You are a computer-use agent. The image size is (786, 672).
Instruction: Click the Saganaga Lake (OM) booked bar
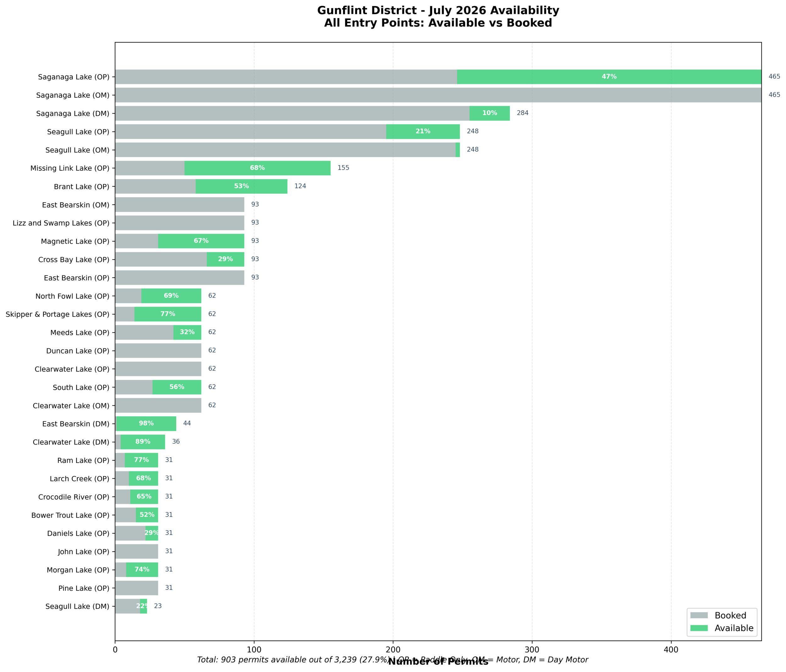[438, 95]
